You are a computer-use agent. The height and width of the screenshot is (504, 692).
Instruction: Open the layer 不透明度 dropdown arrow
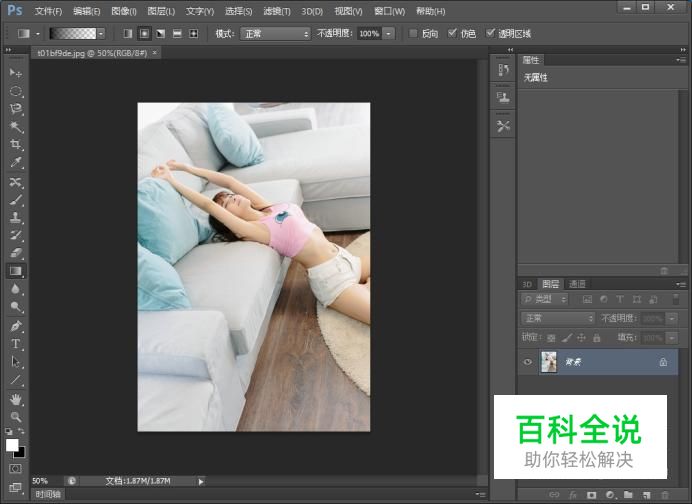(x=672, y=318)
